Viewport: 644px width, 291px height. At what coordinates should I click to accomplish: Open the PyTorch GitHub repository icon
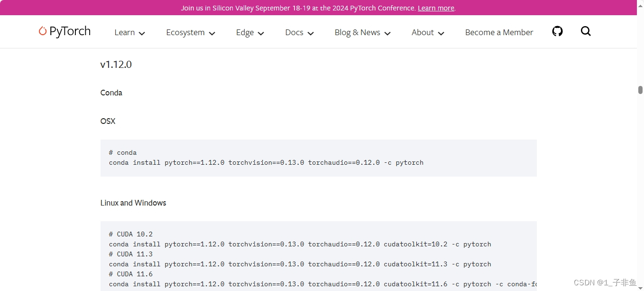[557, 31]
